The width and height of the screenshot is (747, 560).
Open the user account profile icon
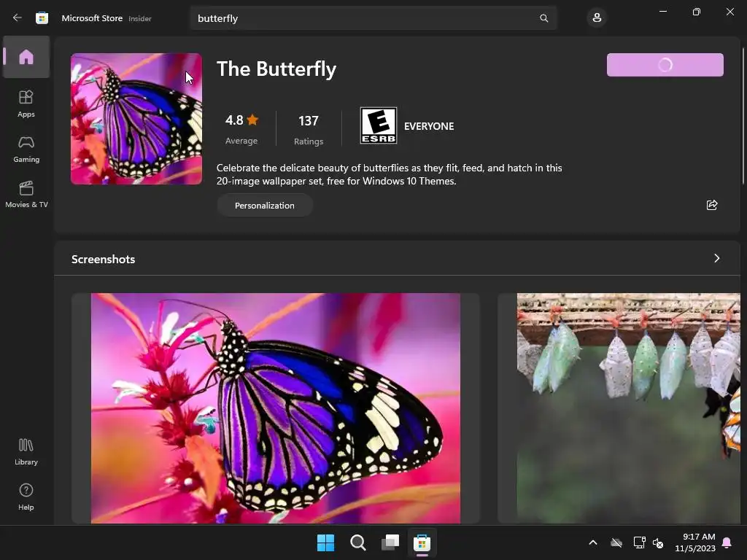(597, 18)
